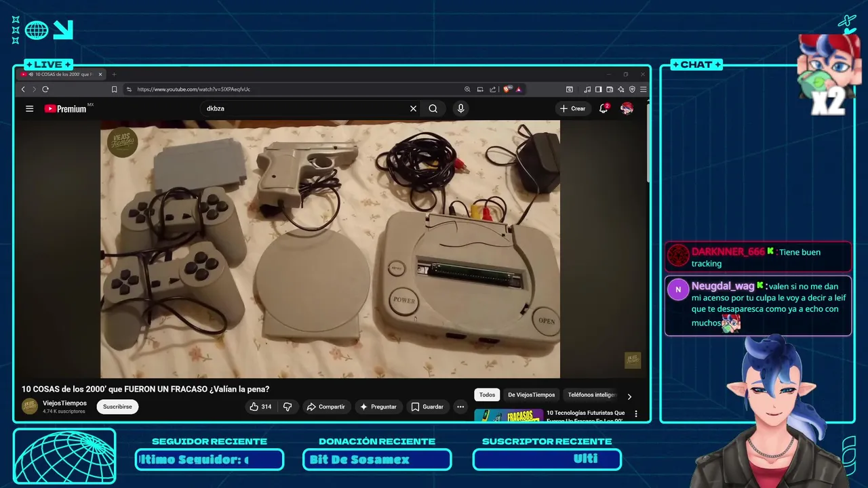Select the De ViejosTiempos filter chip
The image size is (868, 488).
[532, 394]
